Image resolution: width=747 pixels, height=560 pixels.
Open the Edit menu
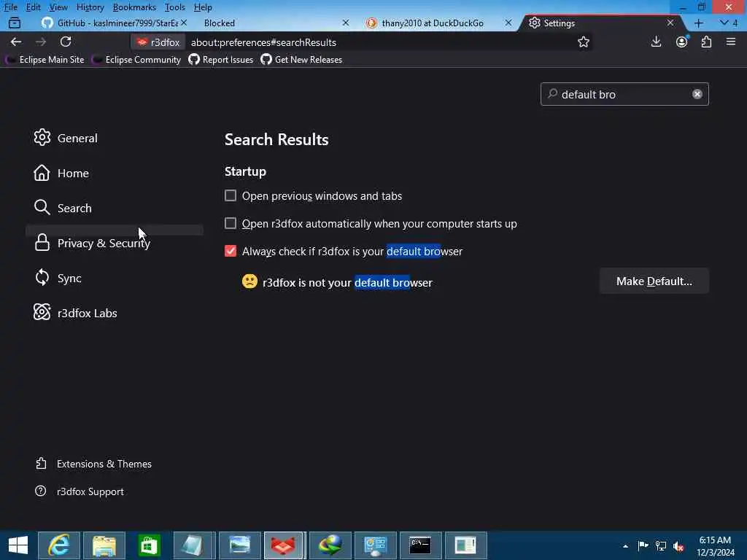[34, 7]
